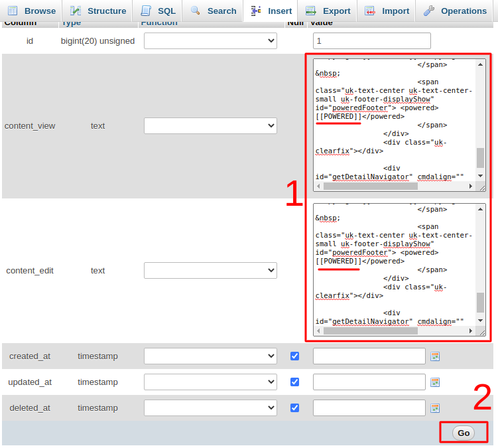498x448 pixels.
Task: Click content_view horizontal scroll-right arrow
Action: [x=471, y=187]
